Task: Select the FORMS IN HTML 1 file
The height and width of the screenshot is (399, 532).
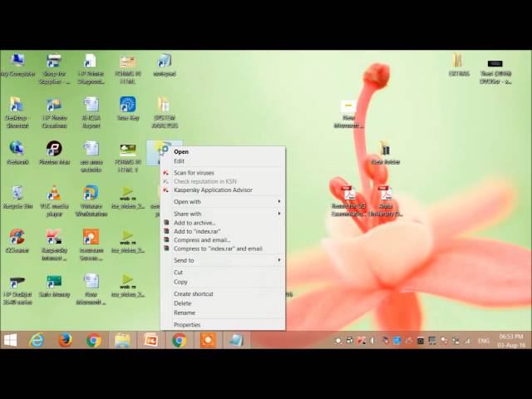Action: [x=128, y=157]
